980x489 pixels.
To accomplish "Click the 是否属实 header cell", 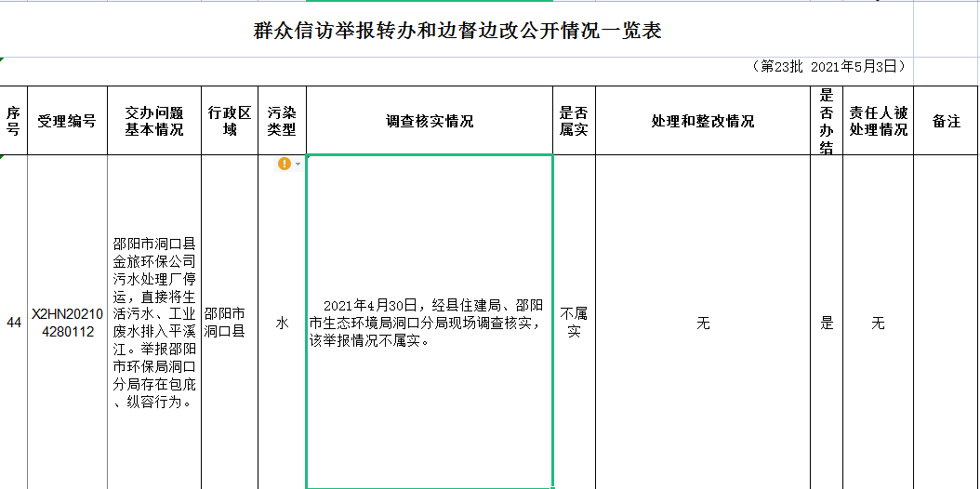I will pyautogui.click(x=574, y=121).
